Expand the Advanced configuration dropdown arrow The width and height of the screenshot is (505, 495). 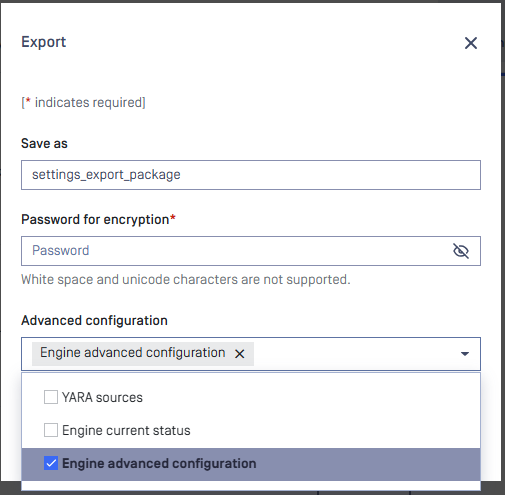465,354
